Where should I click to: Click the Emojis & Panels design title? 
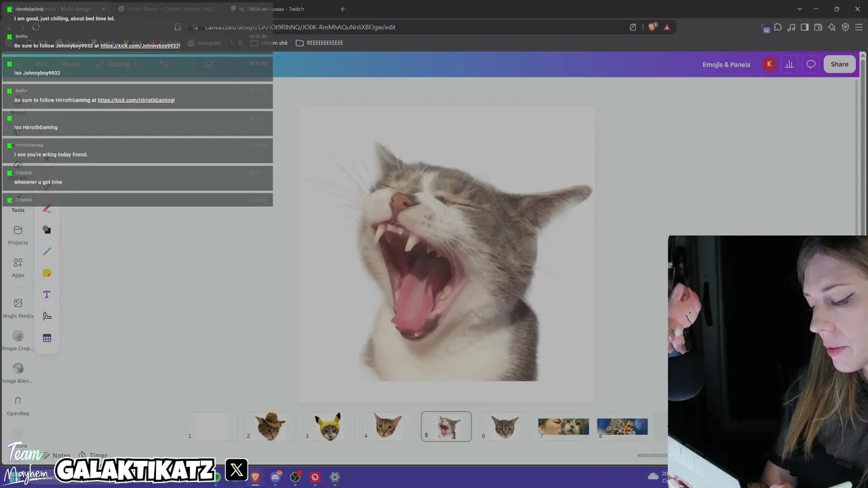pos(726,64)
